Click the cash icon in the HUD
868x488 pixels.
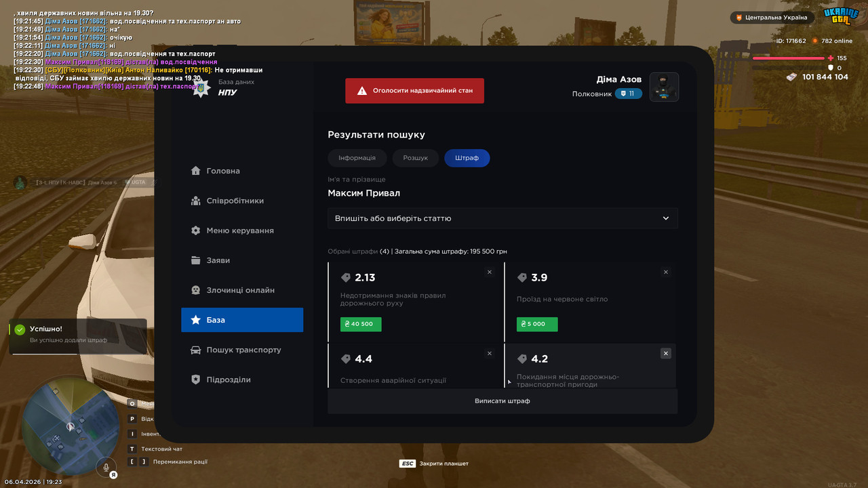point(791,77)
